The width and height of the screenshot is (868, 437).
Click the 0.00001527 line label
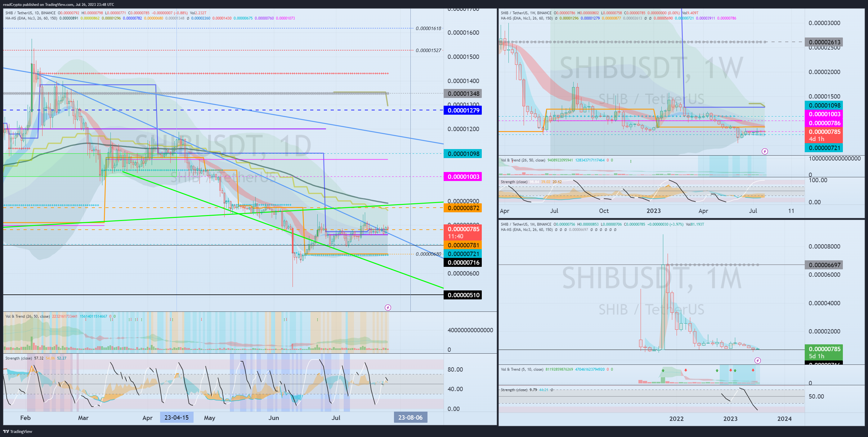pyautogui.click(x=428, y=50)
